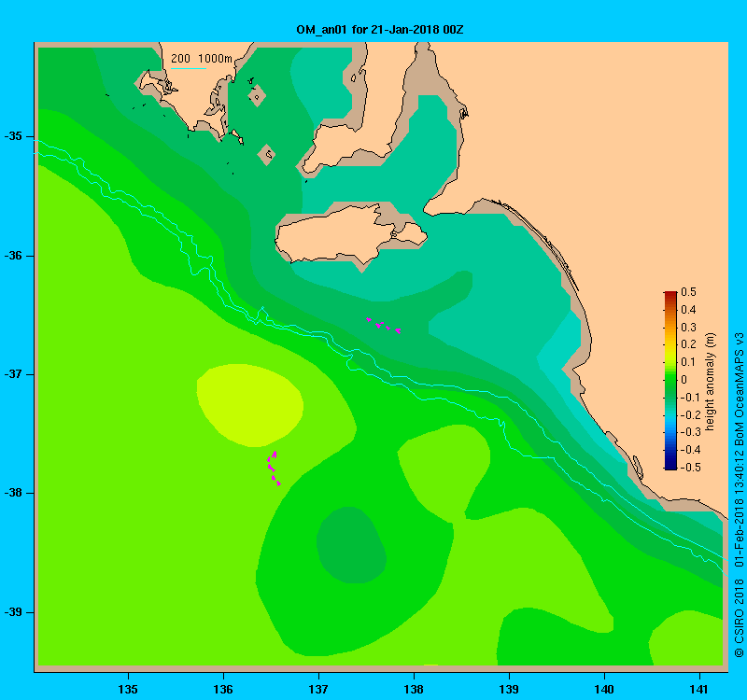This screenshot has width=747, height=700.
Task: Click the -0.1 value on the color scale
Action: [690, 398]
